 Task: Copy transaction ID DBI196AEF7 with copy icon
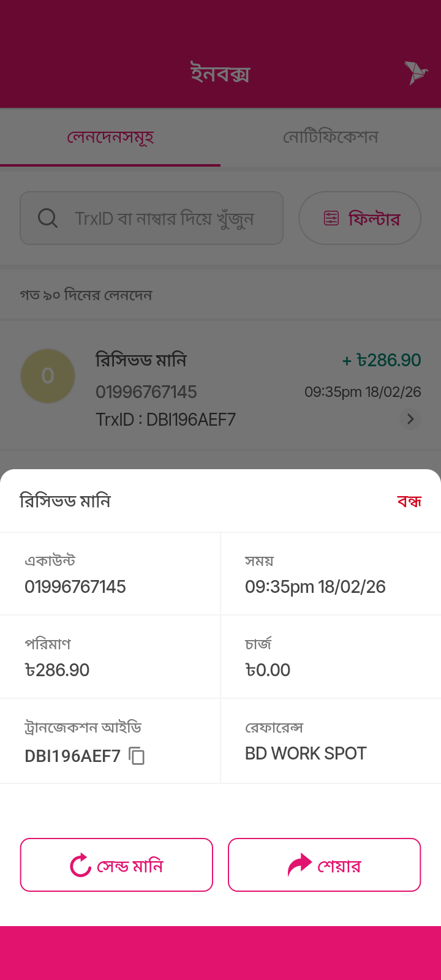(137, 756)
